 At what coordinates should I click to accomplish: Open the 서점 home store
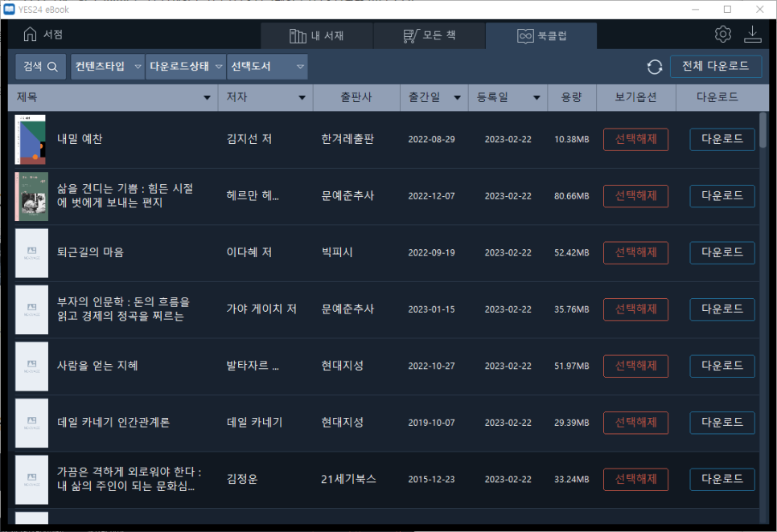pos(43,34)
